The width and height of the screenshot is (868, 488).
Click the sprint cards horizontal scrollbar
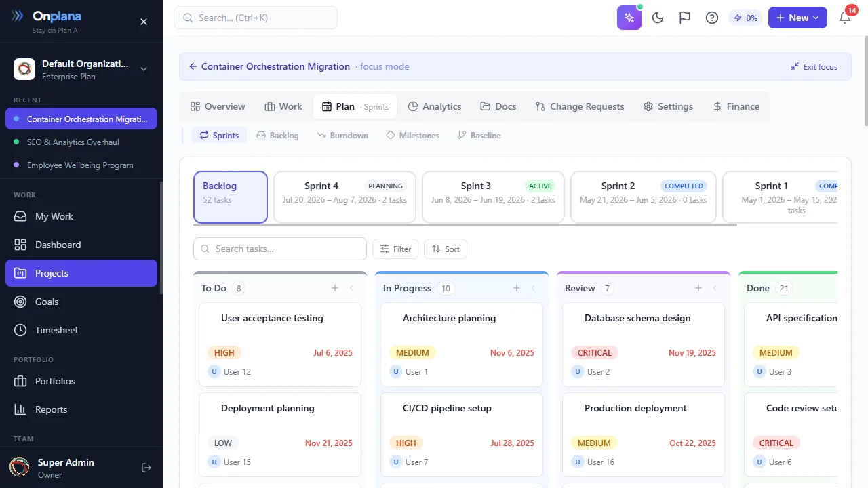point(465,225)
